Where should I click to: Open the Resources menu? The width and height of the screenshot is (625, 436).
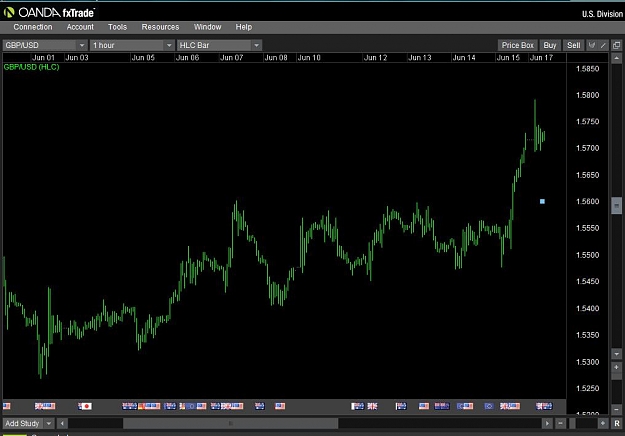point(160,27)
